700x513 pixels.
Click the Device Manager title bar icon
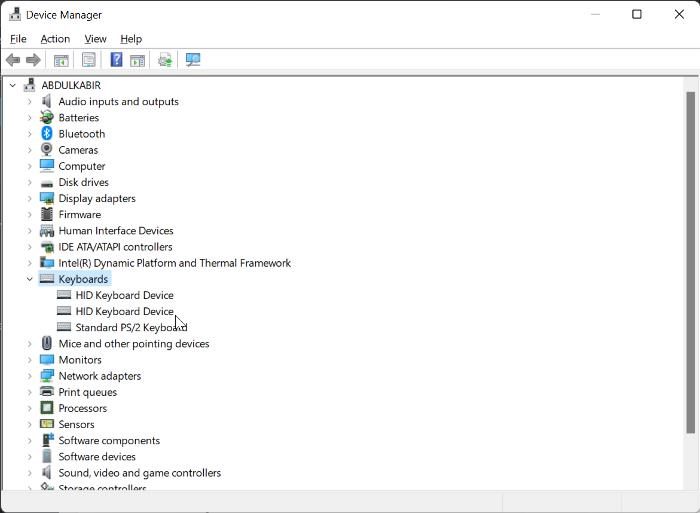click(15, 14)
